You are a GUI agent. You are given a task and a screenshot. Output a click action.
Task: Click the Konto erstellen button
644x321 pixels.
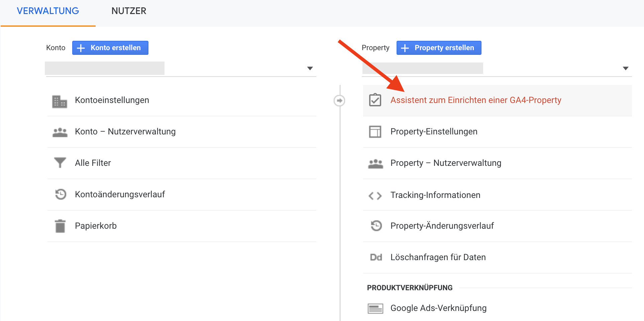pos(110,48)
